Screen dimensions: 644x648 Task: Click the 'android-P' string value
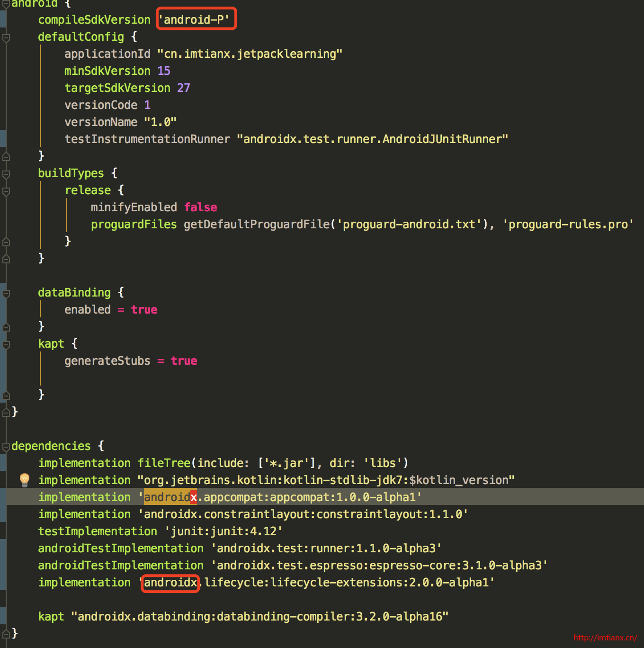click(194, 19)
